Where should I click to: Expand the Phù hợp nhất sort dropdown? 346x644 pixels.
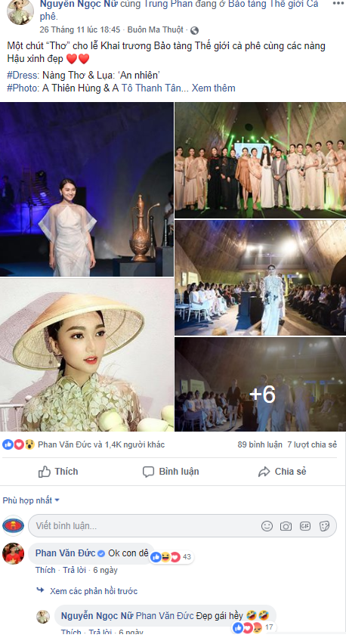(x=31, y=500)
